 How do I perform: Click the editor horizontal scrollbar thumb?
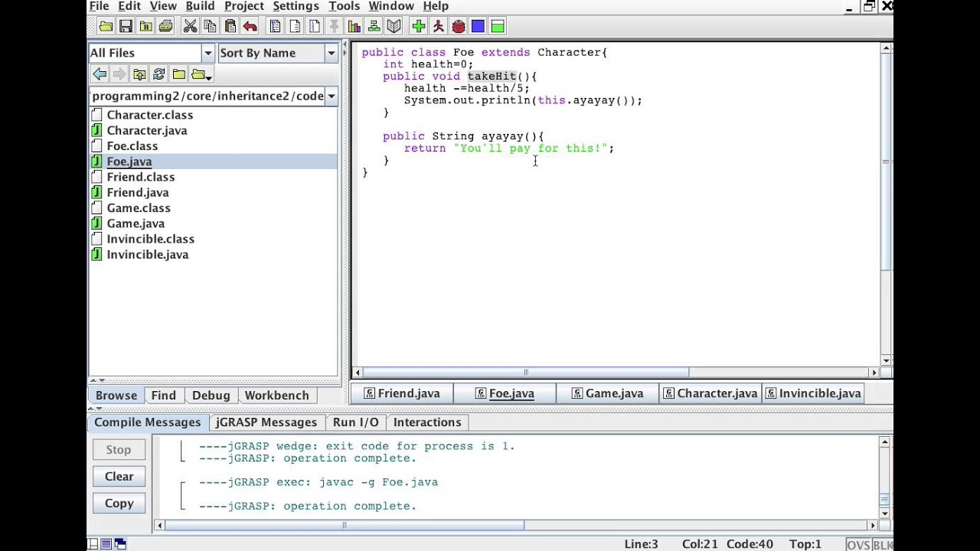(525, 373)
